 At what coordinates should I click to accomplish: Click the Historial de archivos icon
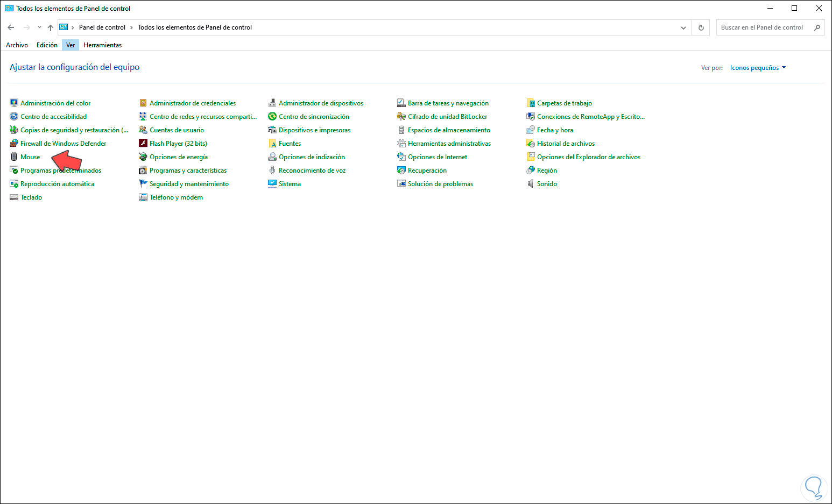point(531,143)
